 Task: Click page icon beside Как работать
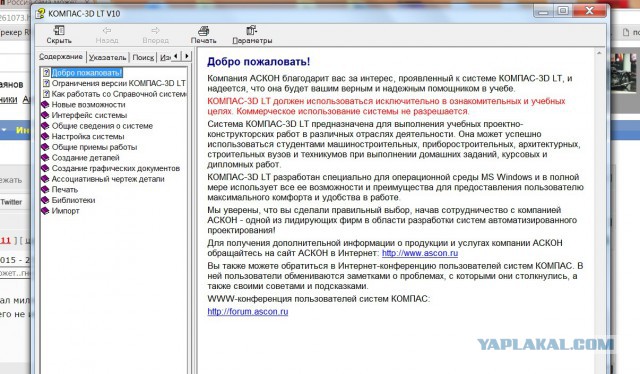click(46, 94)
